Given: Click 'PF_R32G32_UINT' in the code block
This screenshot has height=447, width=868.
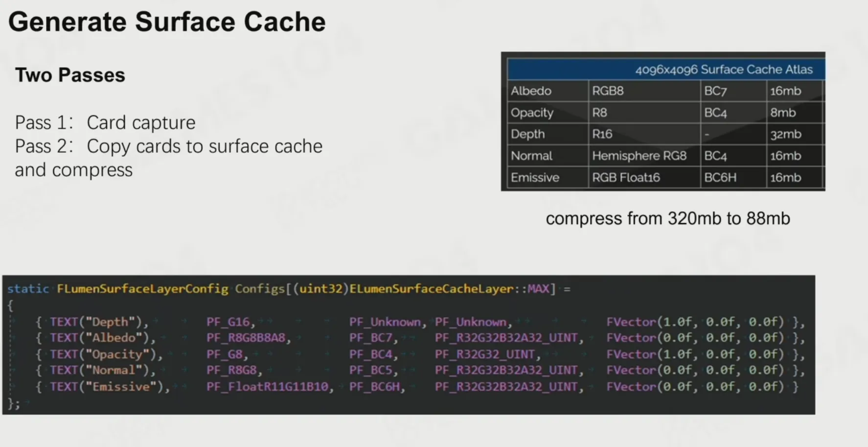Looking at the screenshot, I should (x=485, y=354).
